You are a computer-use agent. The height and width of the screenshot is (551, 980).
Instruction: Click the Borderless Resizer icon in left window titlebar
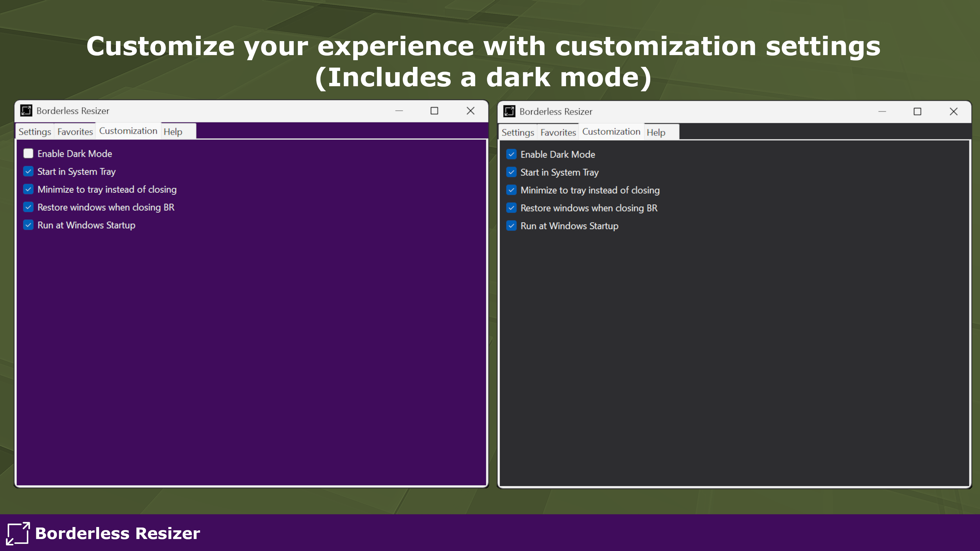pos(26,111)
